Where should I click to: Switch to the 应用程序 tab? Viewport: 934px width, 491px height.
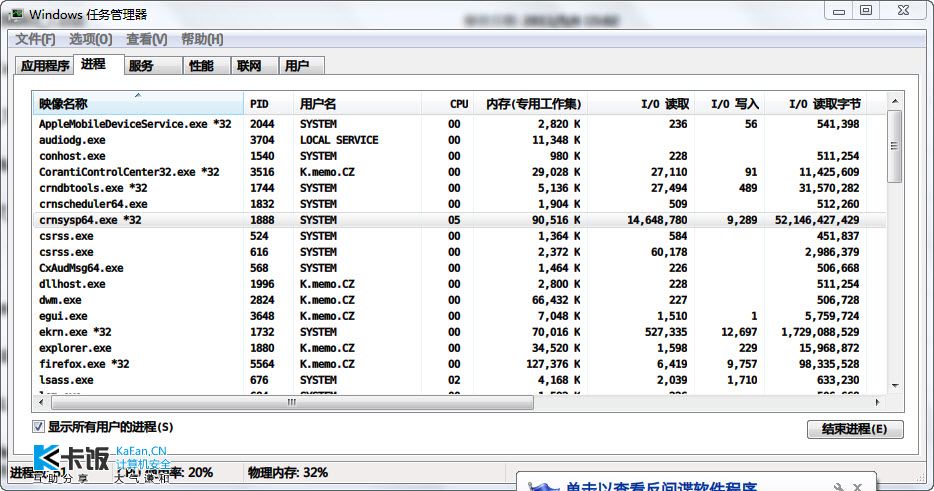(x=45, y=66)
